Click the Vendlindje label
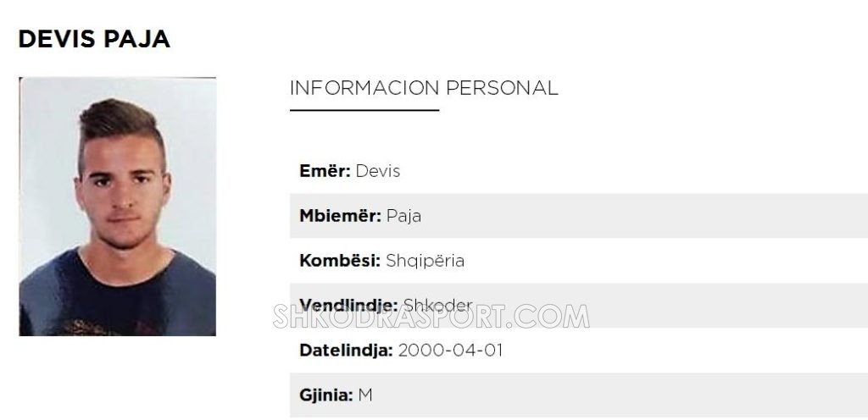Viewport: 868px width, 420px height. click(x=348, y=305)
